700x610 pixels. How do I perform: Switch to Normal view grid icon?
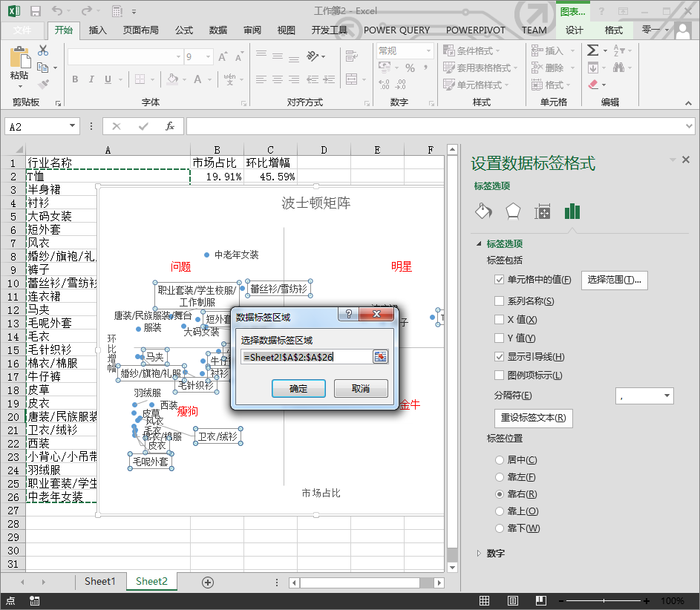point(485,600)
